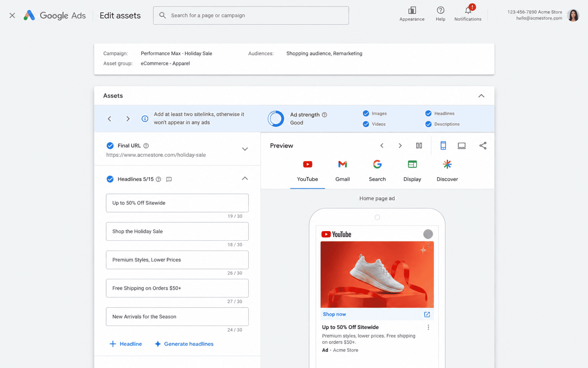
Task: Switch to the Display preview tab
Action: (x=412, y=171)
